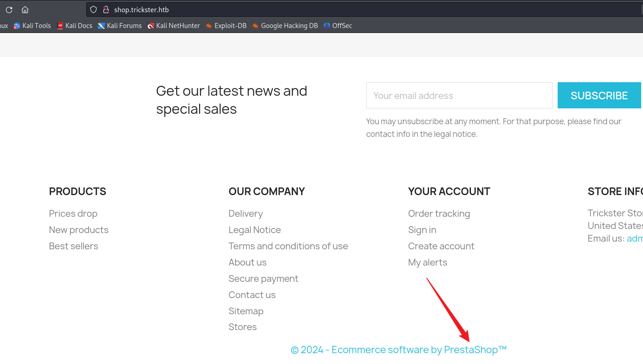Viewport: 643px width, 364px height.
Task: Click the 'Your email address' field
Action: pos(459,95)
